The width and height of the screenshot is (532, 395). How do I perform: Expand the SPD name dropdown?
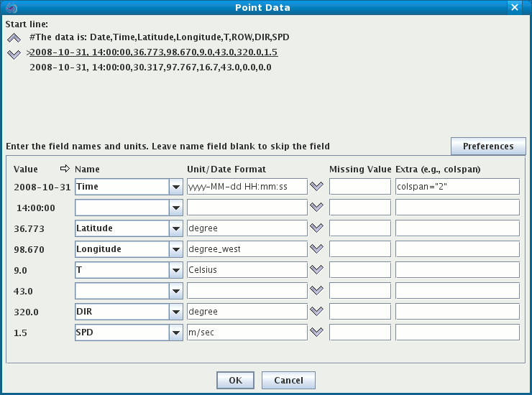point(175,333)
